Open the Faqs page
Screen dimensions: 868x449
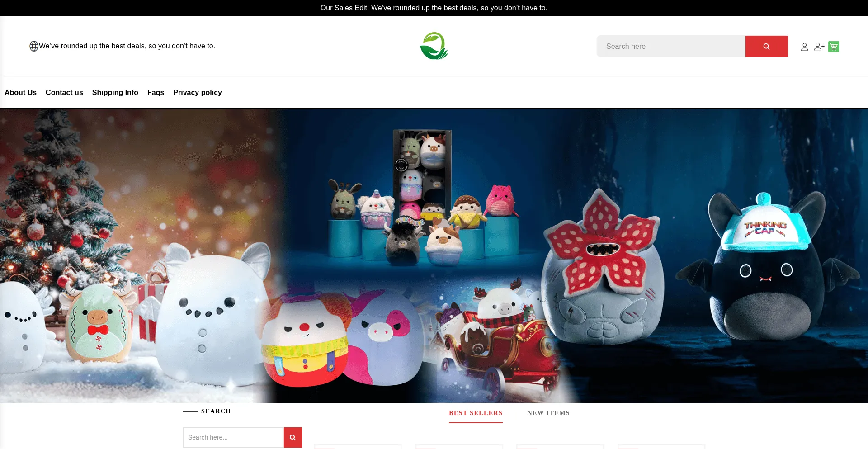point(156,92)
